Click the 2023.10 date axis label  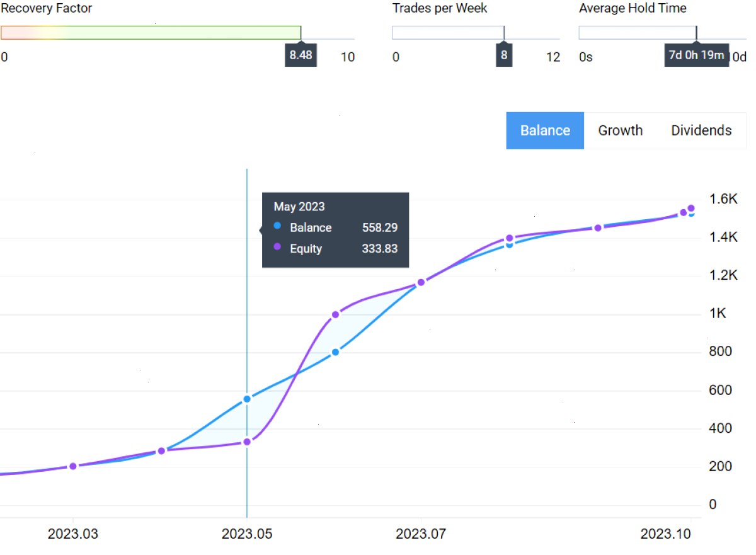[x=666, y=534]
